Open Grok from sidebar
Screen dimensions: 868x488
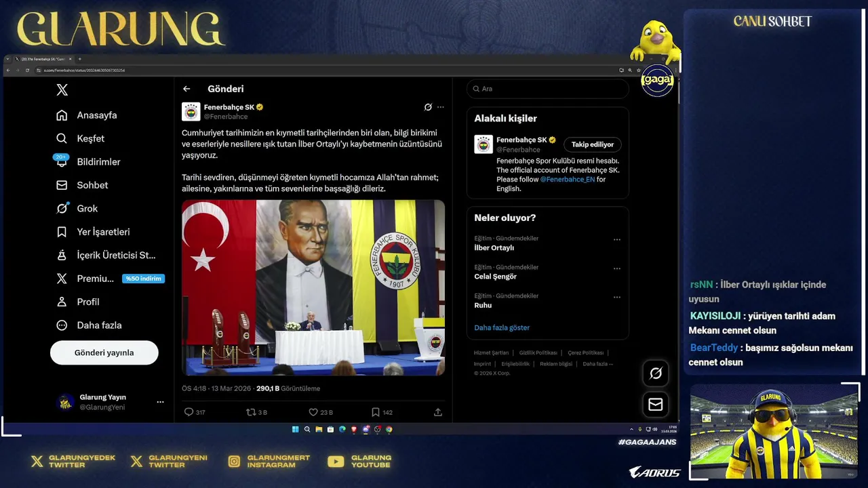pos(77,209)
